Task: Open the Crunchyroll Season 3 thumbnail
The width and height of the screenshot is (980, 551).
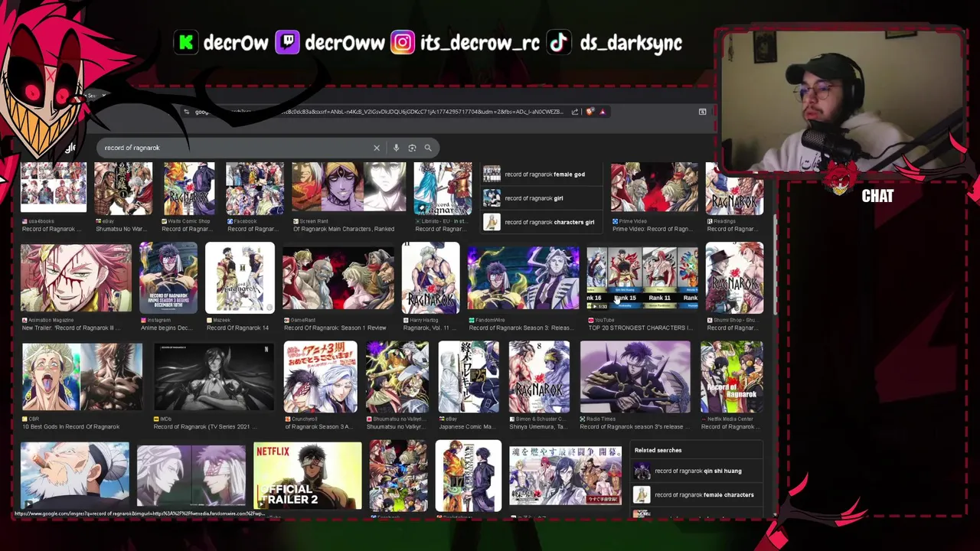Action: point(321,377)
